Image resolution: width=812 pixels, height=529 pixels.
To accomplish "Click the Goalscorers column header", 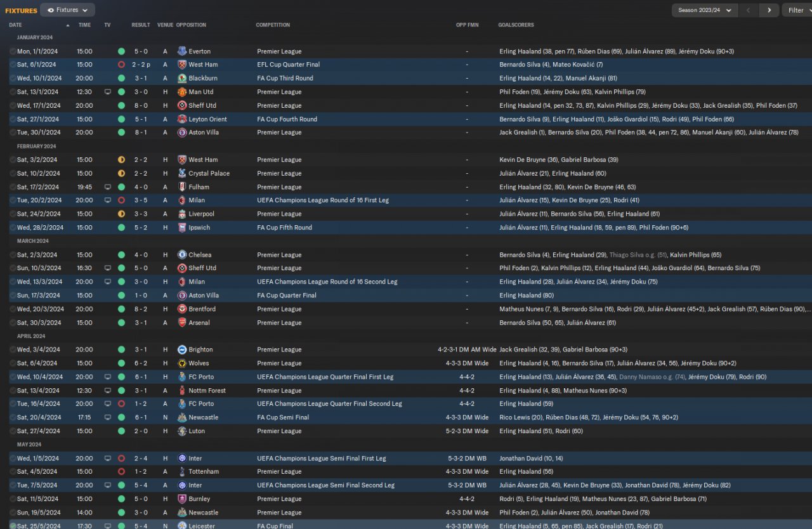I will tap(516, 25).
